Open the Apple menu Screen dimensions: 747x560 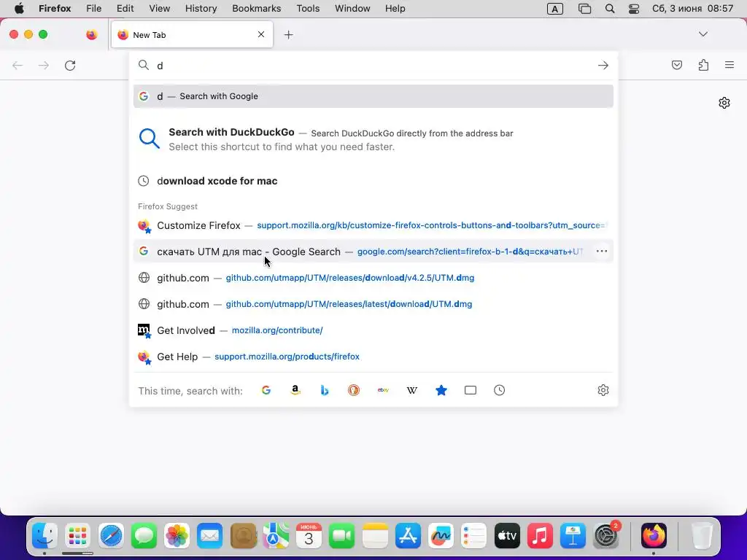coord(19,9)
